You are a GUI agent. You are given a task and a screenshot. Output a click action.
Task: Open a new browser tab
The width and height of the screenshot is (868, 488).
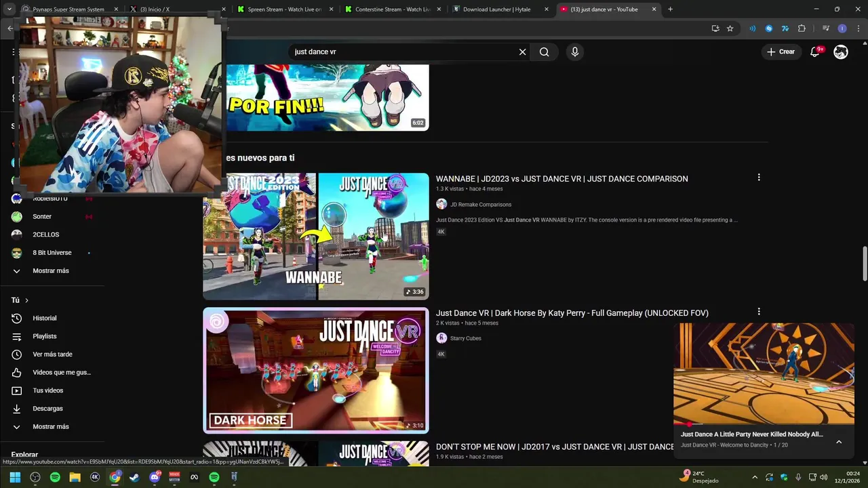coord(670,9)
